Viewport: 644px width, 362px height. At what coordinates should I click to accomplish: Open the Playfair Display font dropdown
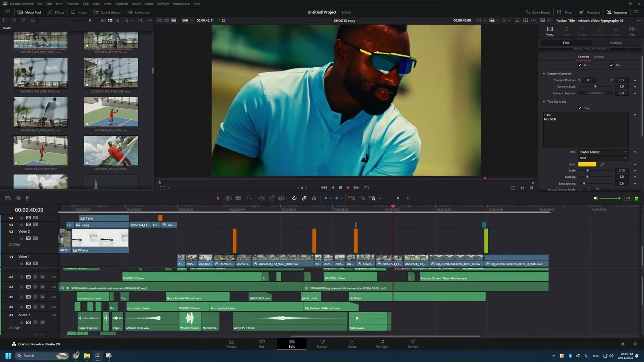(603, 152)
